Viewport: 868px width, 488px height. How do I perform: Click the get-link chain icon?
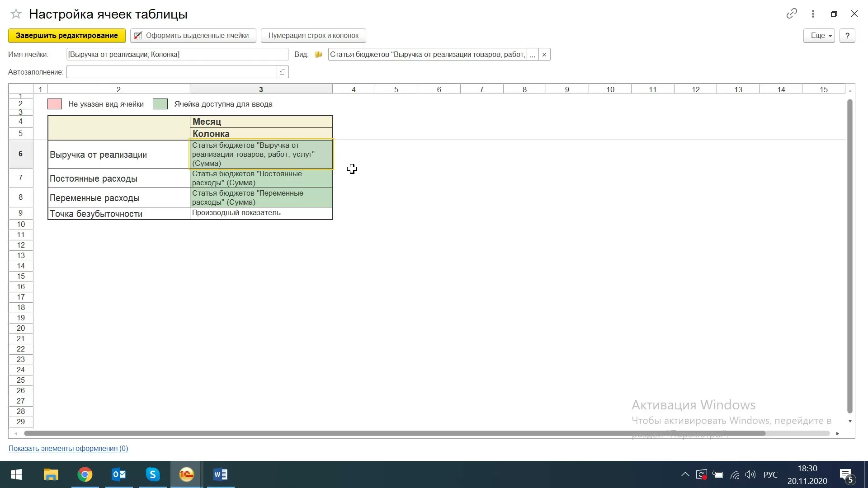point(791,14)
